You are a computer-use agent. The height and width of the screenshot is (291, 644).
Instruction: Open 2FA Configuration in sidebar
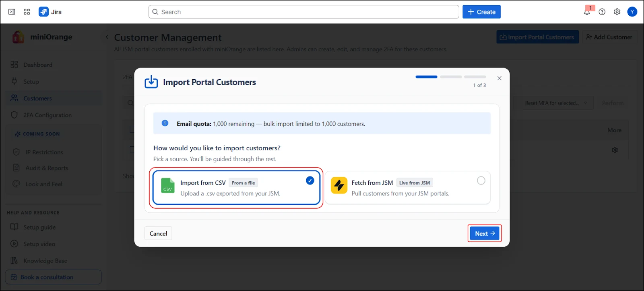[54, 115]
